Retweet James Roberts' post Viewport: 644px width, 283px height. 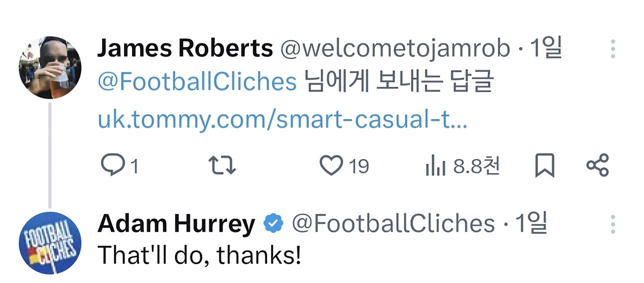pos(222,166)
